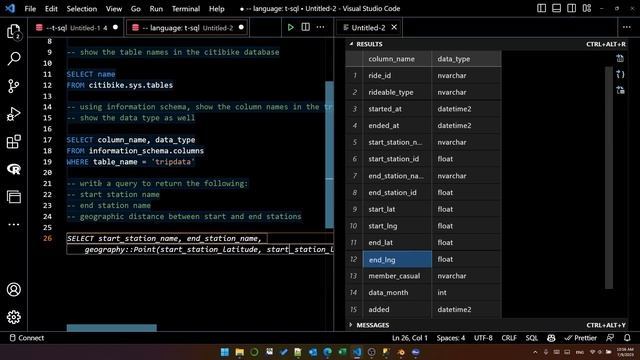
Task: Open editor More Actions ellipsis
Action: point(320,27)
